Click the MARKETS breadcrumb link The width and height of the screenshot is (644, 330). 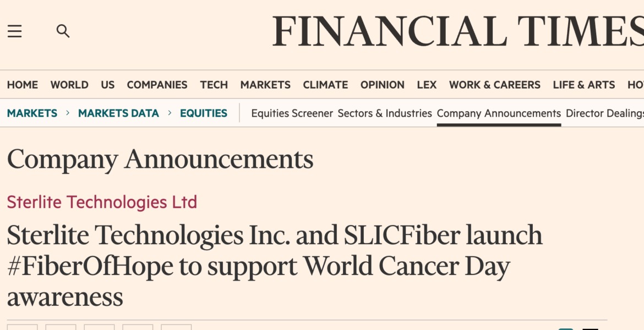point(32,113)
